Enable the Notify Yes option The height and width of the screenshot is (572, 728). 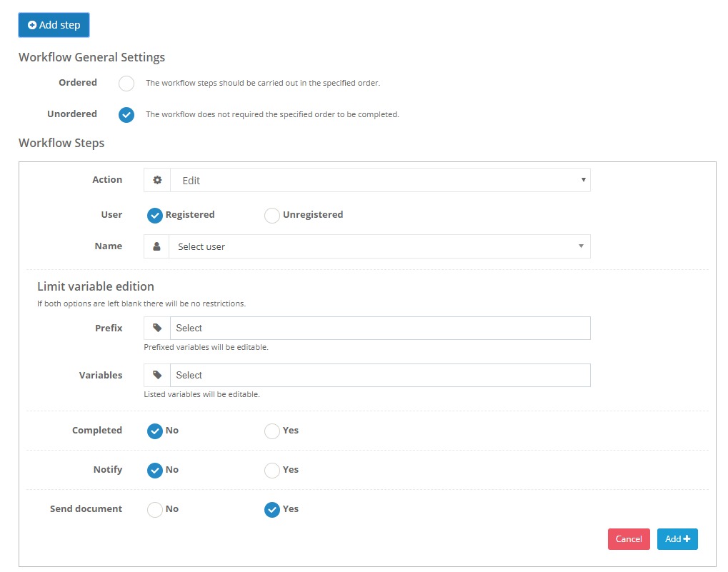click(271, 471)
